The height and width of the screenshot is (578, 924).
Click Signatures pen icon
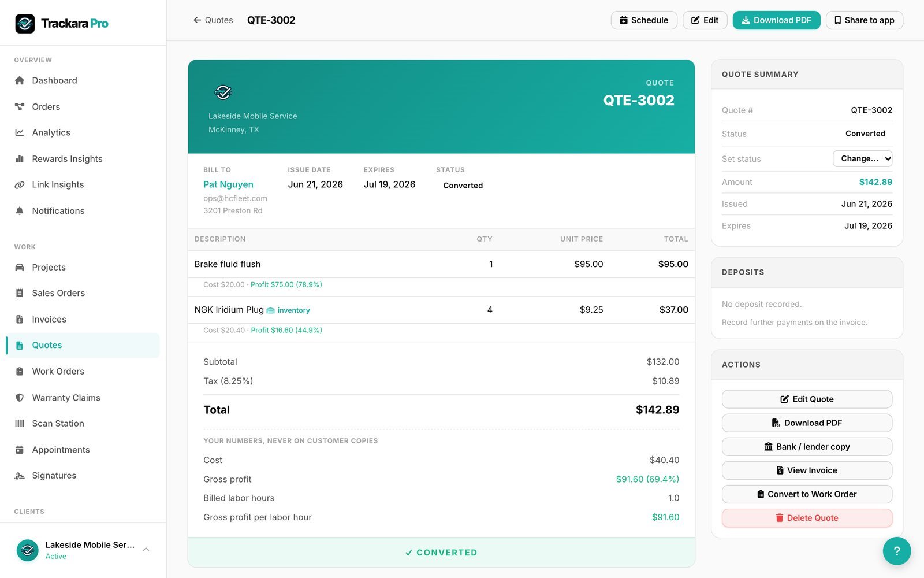coord(20,475)
